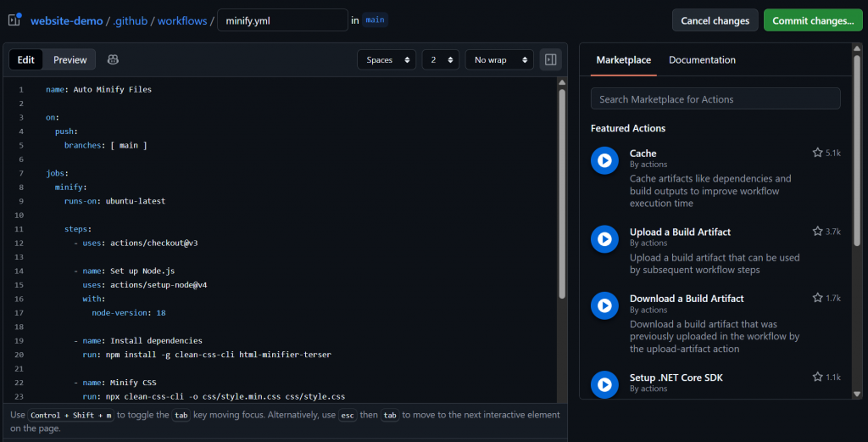Screen dimensions: 868x442
Task: Click the Setup .NET Core SDK play icon
Action: coord(604,384)
